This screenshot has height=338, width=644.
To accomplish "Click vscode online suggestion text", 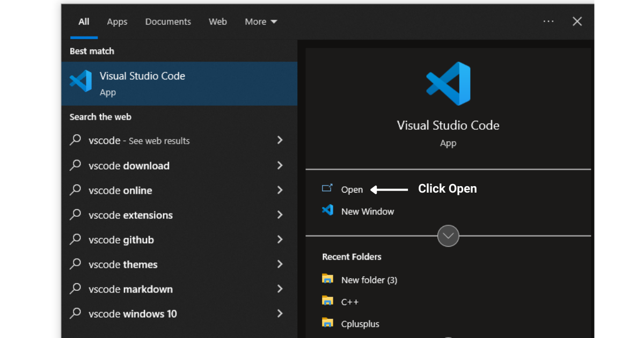I will click(x=120, y=190).
